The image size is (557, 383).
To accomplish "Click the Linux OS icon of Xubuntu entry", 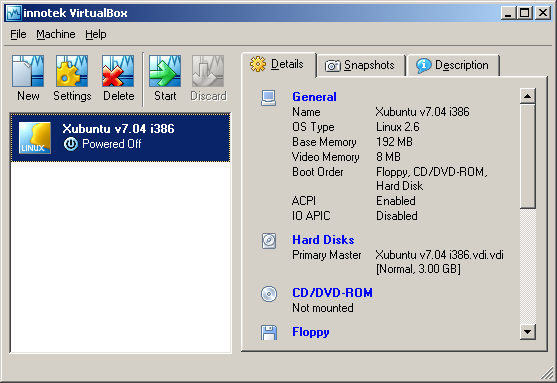I will pyautogui.click(x=34, y=138).
